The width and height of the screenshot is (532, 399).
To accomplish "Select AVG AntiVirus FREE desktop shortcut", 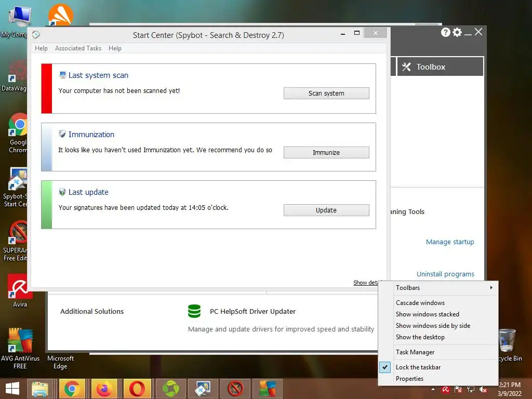I will tap(20, 349).
